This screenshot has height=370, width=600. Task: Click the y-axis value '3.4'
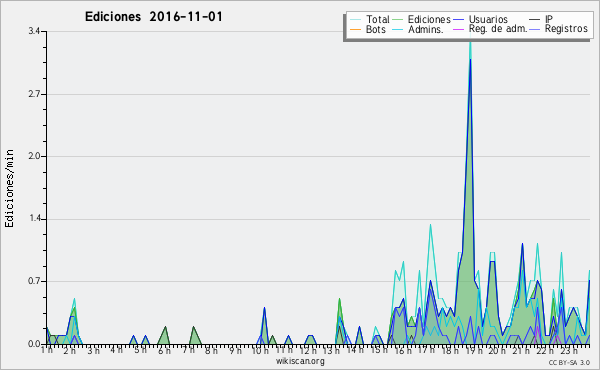[34, 31]
